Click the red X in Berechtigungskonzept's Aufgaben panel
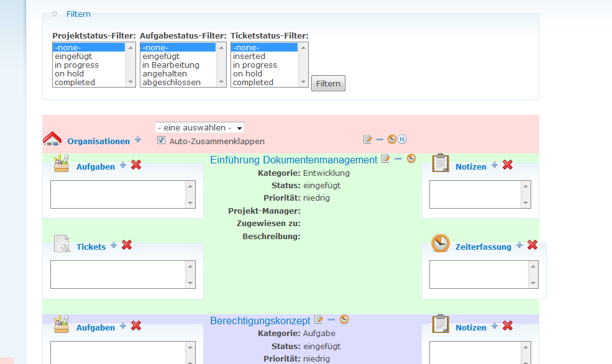This screenshot has height=364, width=612. pyautogui.click(x=136, y=325)
